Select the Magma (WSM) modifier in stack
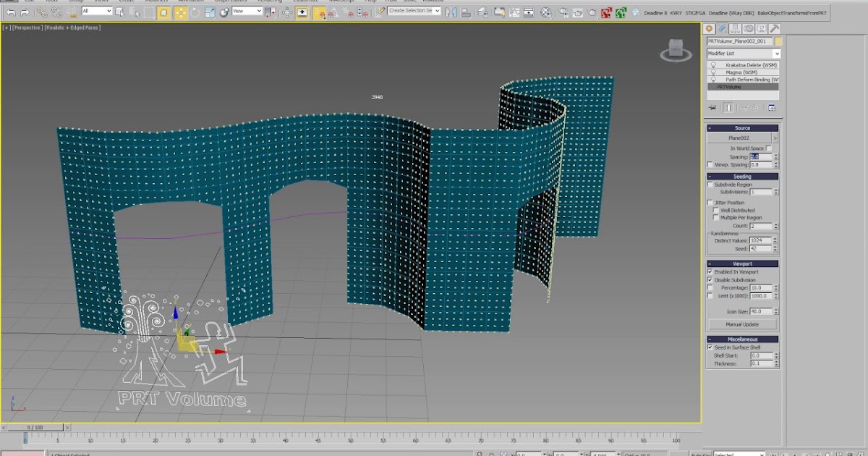The image size is (868, 456). (741, 72)
